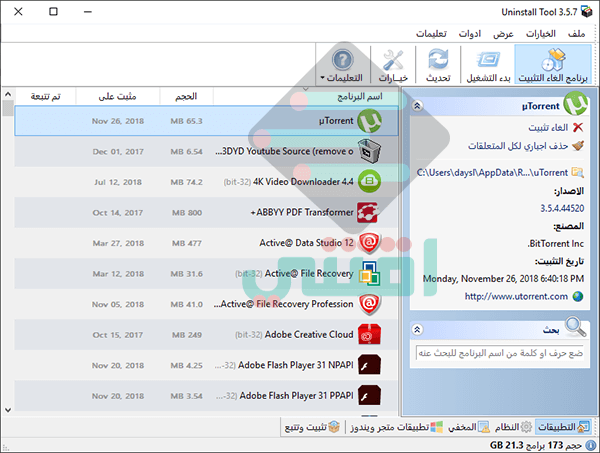Click the magnifier search icon
Screen dimensions: 600x453
tap(576, 326)
